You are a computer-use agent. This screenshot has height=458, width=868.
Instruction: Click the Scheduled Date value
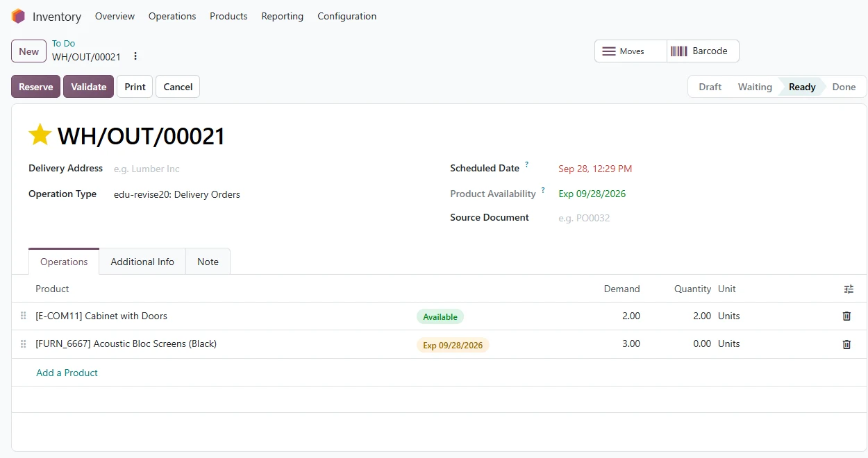point(595,169)
